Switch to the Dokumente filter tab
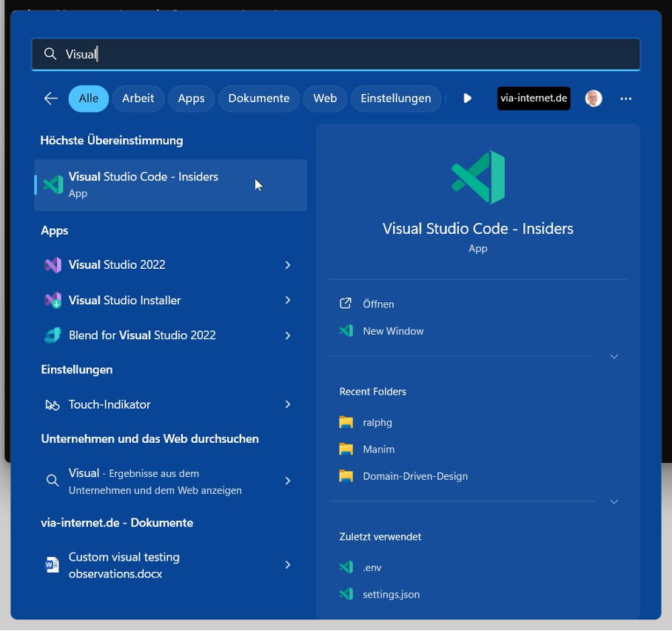 [x=259, y=99]
